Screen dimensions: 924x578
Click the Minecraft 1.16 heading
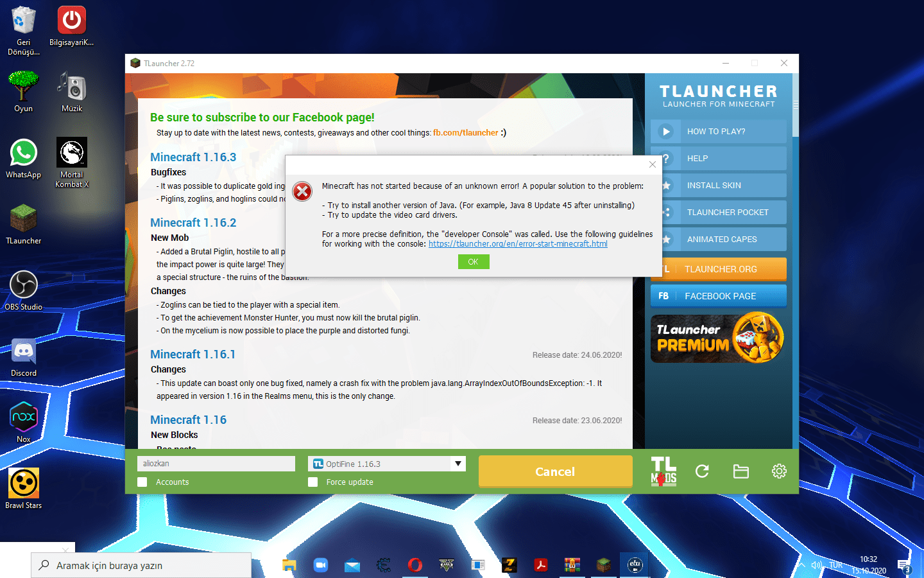click(x=188, y=420)
